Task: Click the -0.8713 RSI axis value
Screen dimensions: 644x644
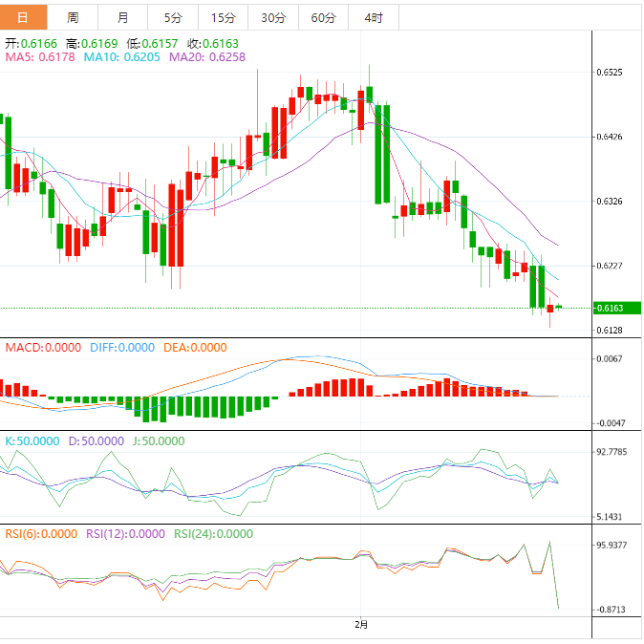Action: (x=610, y=610)
